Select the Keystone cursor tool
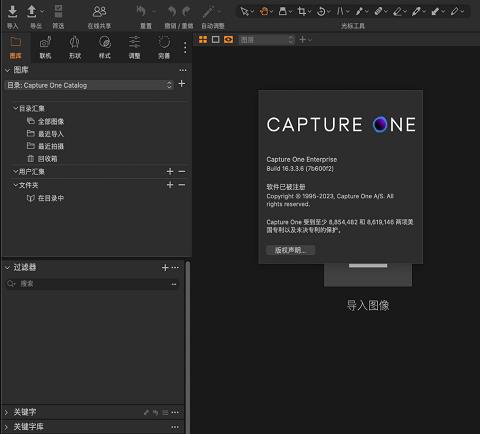Viewport: 480px width, 434px height. point(340,12)
